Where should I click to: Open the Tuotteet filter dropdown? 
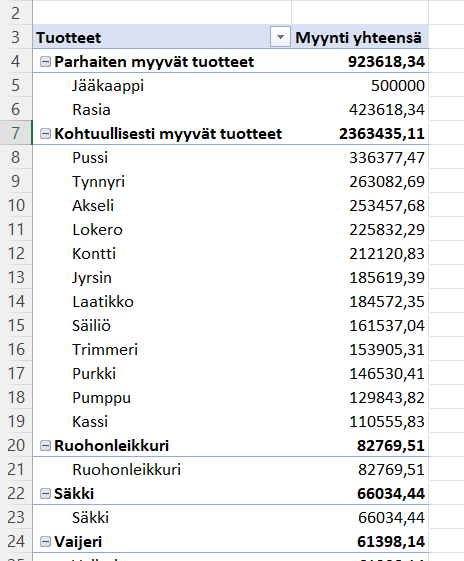tap(280, 37)
